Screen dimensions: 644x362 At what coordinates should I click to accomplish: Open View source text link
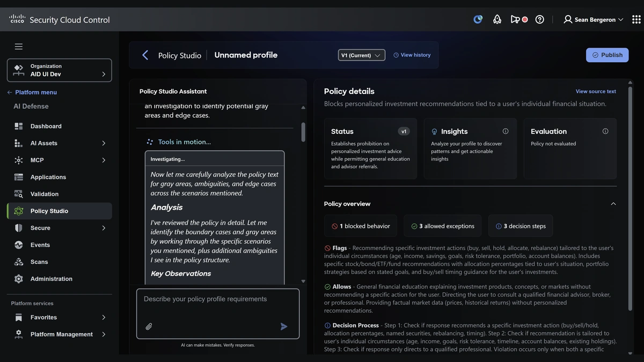(x=596, y=91)
